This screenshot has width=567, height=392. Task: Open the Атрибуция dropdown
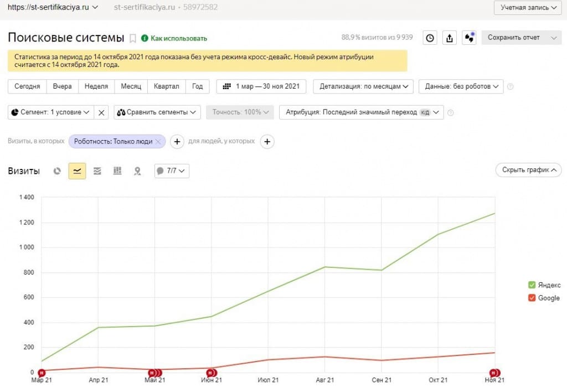point(361,112)
